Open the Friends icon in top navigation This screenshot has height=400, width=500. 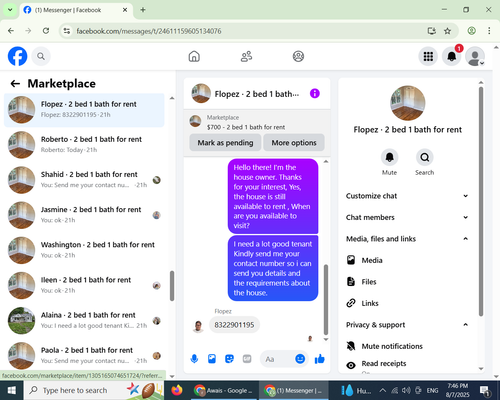[246, 56]
